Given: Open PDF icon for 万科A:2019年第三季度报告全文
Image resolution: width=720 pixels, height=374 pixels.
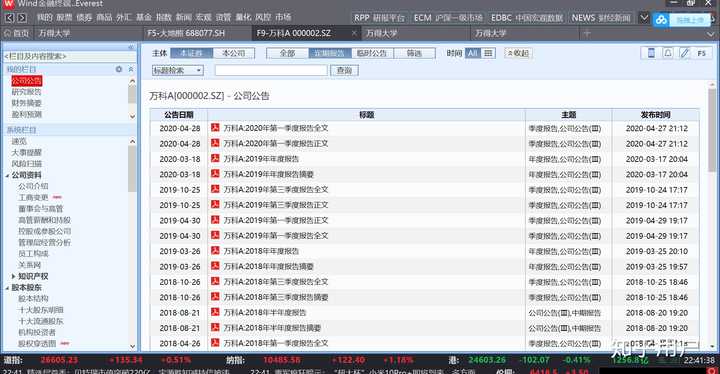Looking at the screenshot, I should (x=215, y=189).
